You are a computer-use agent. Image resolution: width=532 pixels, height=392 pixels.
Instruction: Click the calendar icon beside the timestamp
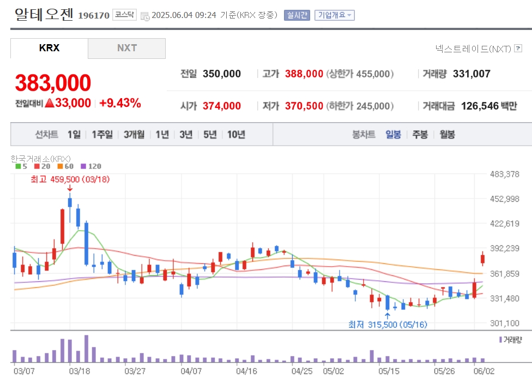click(145, 16)
